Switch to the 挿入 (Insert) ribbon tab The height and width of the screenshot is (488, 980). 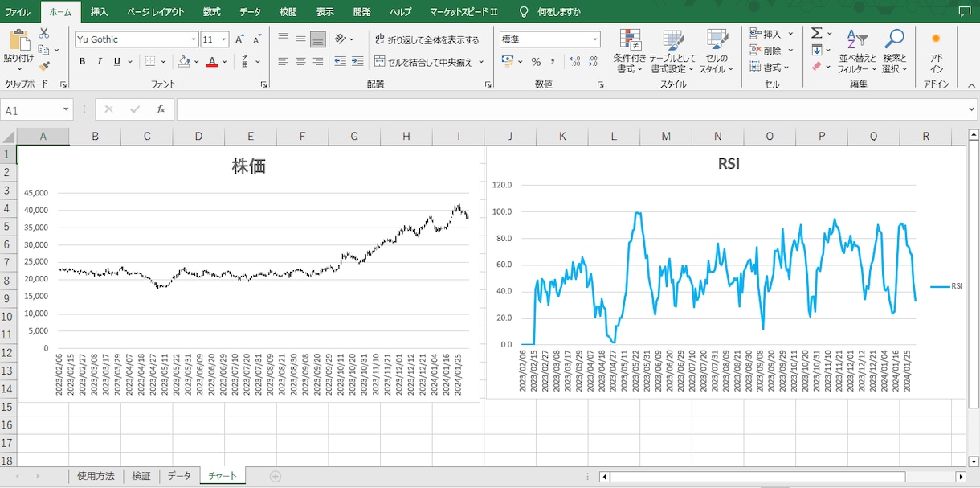click(x=100, y=12)
